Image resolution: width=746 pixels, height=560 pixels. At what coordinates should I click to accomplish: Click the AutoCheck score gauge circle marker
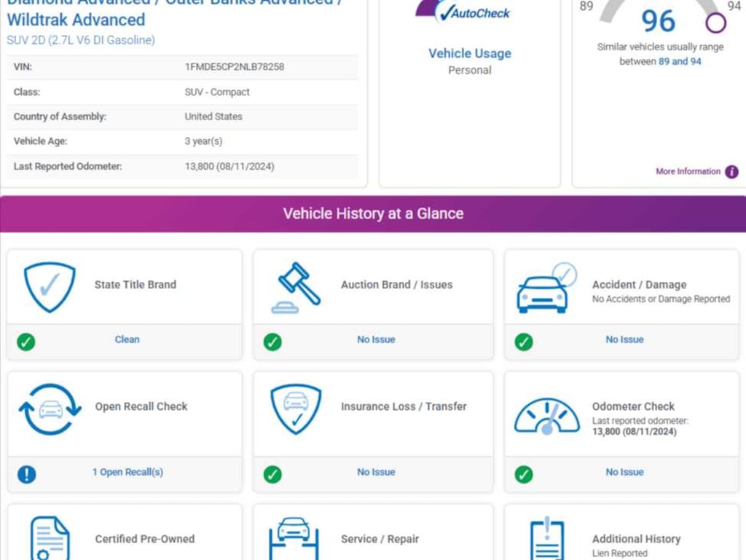point(715,23)
